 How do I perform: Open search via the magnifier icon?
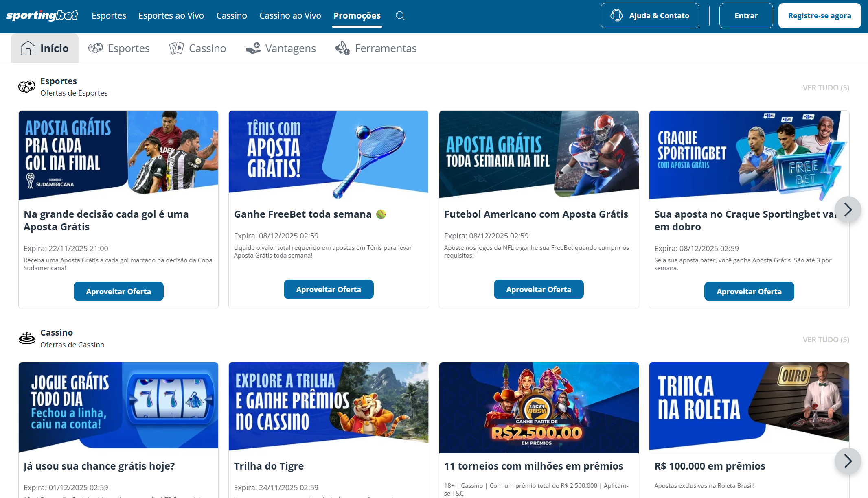[399, 15]
